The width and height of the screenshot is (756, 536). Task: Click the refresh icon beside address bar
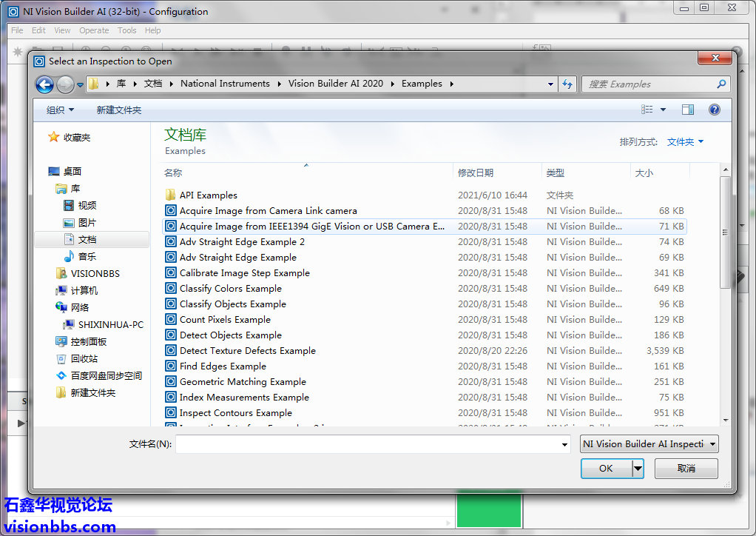[x=567, y=84]
